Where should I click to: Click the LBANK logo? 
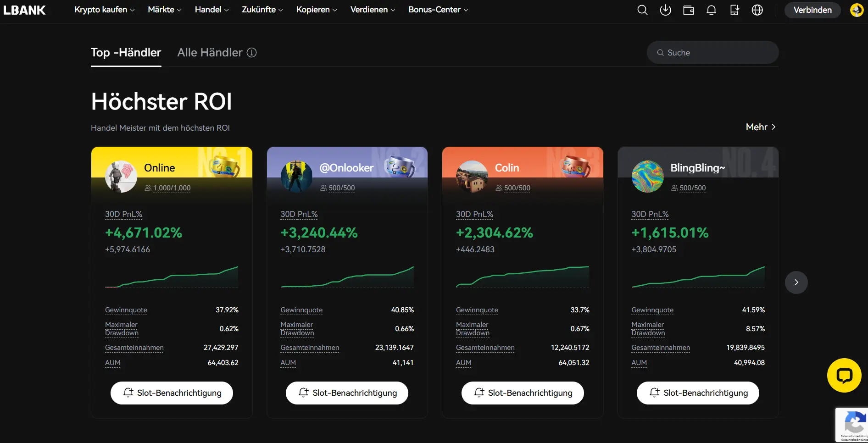(24, 10)
